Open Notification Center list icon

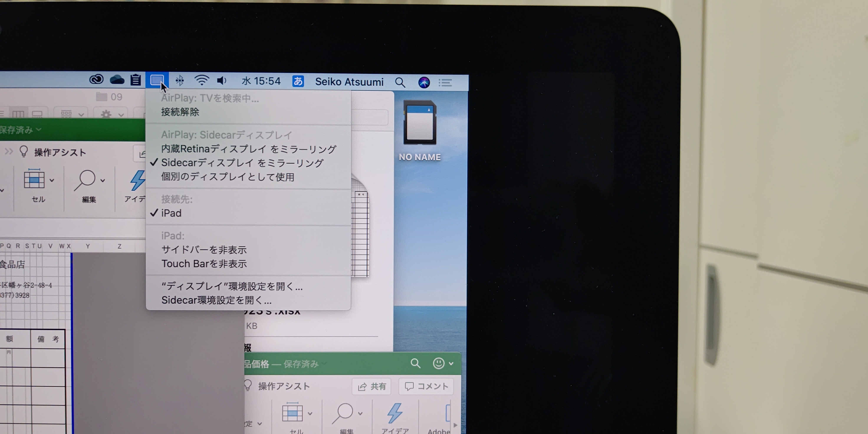[445, 82]
